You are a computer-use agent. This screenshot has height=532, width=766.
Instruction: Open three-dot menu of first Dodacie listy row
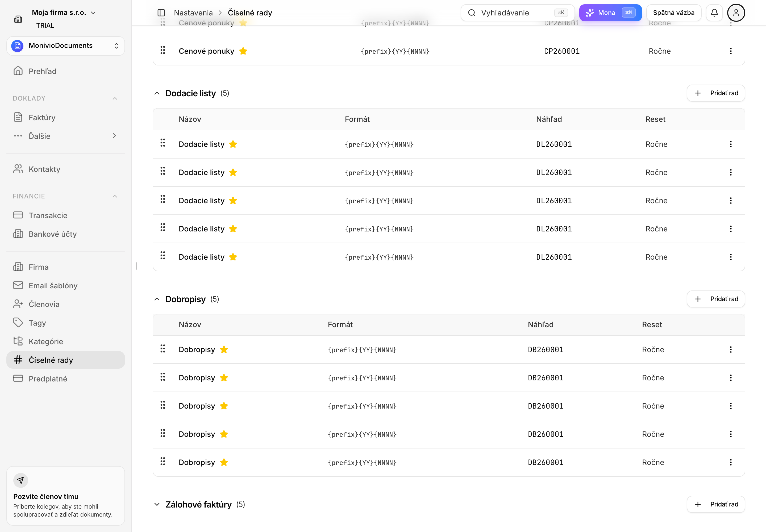coord(731,144)
